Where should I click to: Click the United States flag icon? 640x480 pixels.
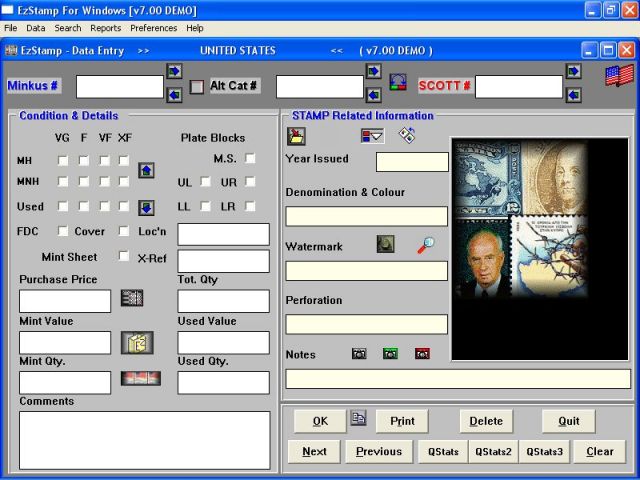click(x=619, y=75)
